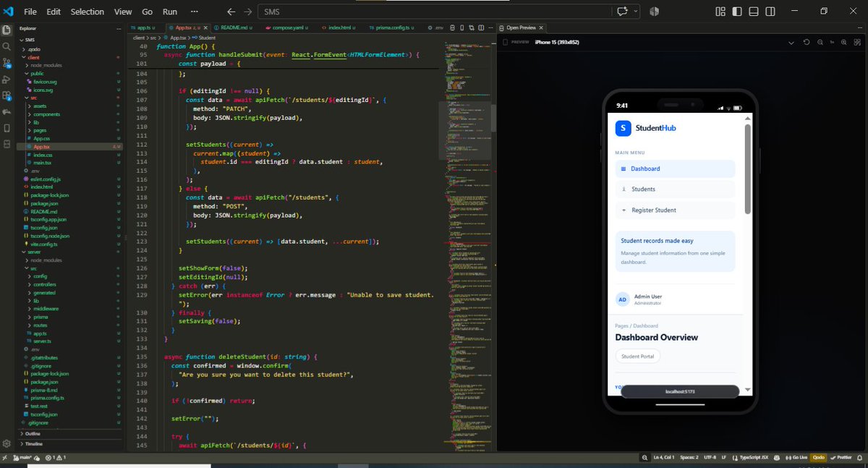Image resolution: width=868 pixels, height=468 pixels.
Task: Click Register Student in preview menu
Action: coord(675,210)
